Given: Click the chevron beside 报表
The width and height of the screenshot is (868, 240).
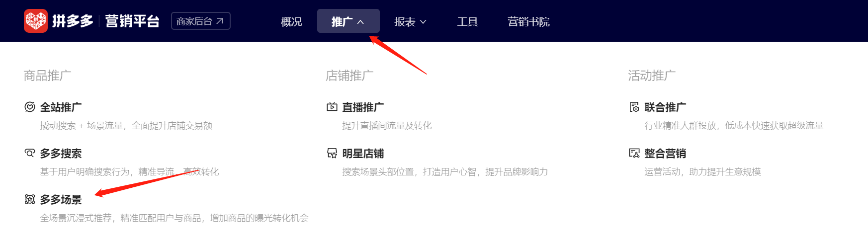Looking at the screenshot, I should click(x=423, y=22).
